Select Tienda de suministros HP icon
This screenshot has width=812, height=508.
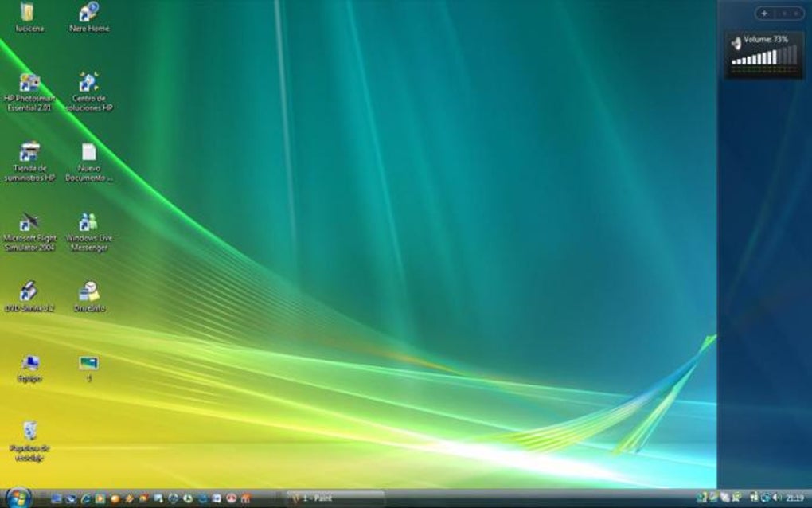coord(29,162)
